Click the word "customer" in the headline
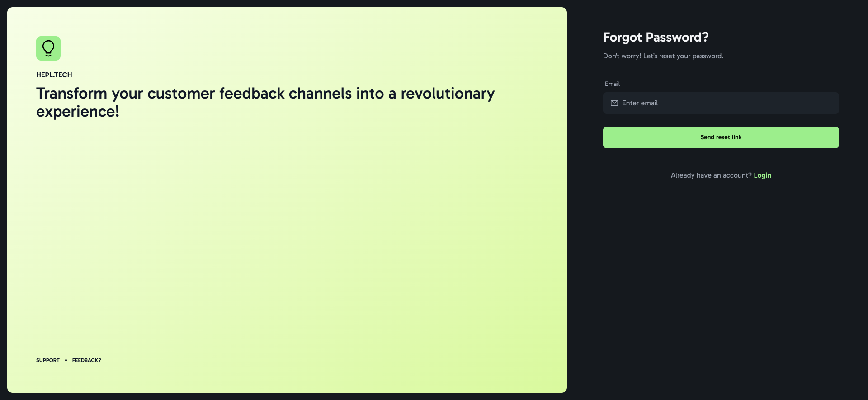Image resolution: width=868 pixels, height=400 pixels. pos(181,94)
